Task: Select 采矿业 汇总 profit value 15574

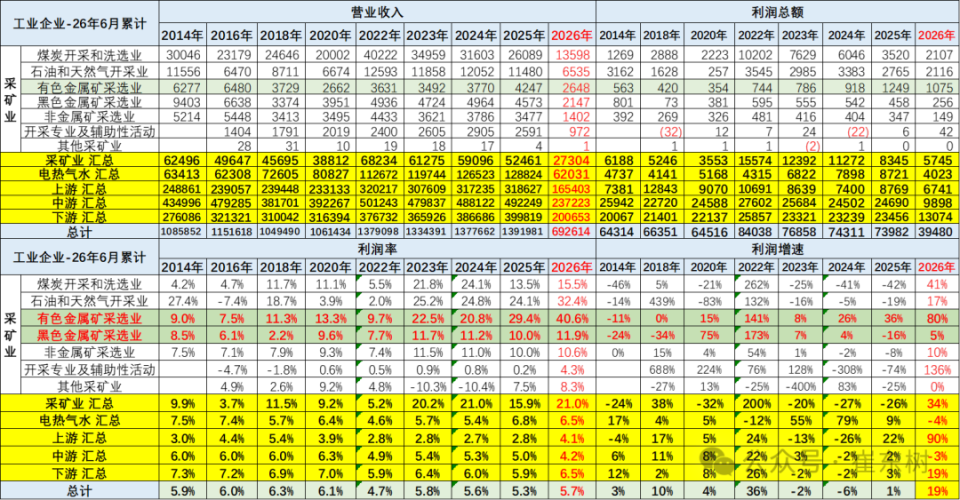Action: tap(755, 160)
